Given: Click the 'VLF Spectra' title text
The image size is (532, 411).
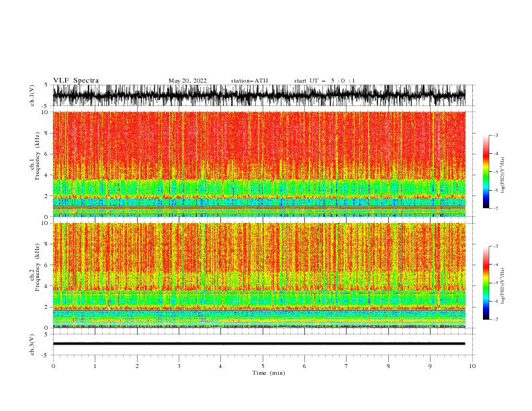Looking at the screenshot, I should 76,81.
